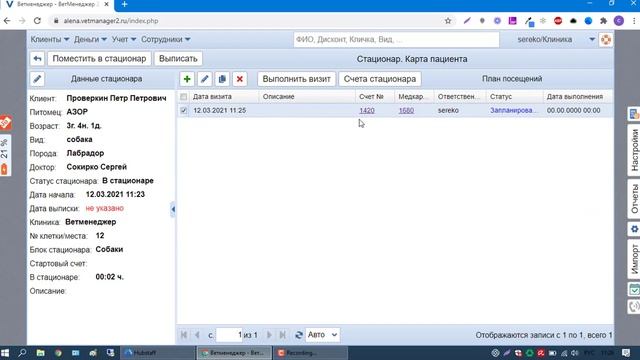Click the phone icon on right sidebar

click(634, 307)
